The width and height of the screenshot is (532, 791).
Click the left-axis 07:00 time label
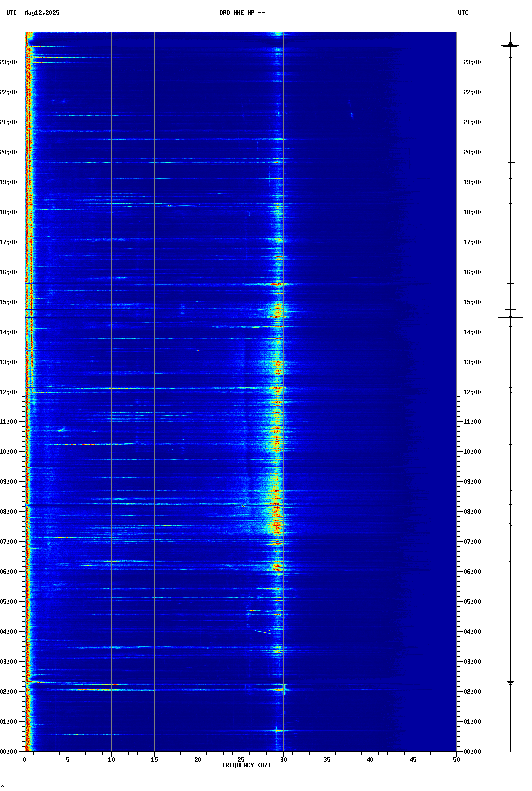tap(8, 542)
